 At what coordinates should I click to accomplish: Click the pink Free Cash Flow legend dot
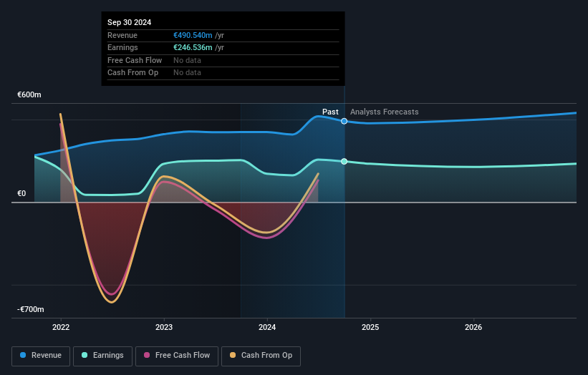(147, 355)
